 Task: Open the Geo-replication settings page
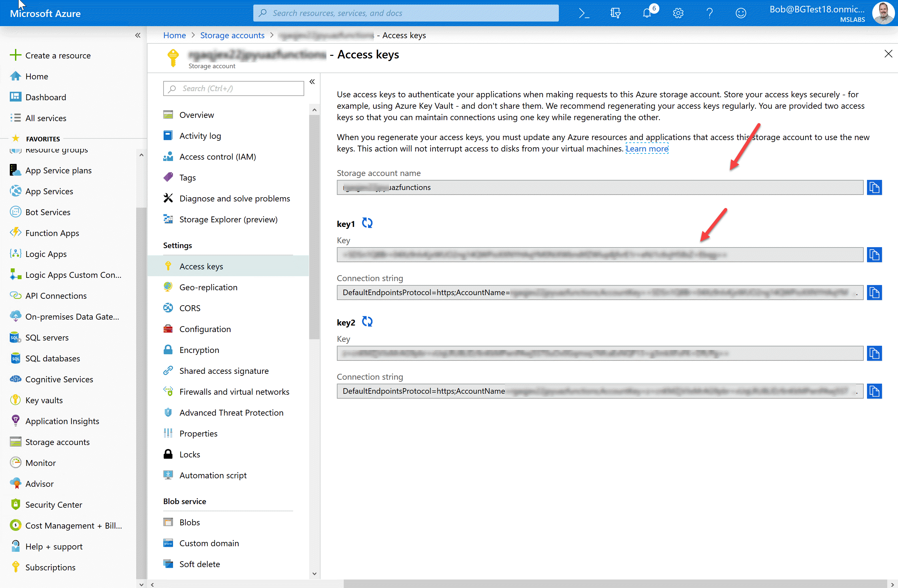pyautogui.click(x=208, y=287)
